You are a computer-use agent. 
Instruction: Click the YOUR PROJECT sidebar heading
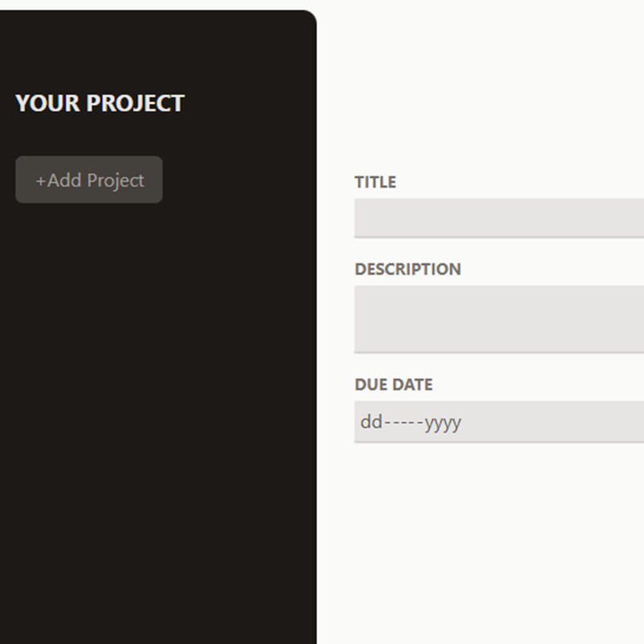pos(100,103)
